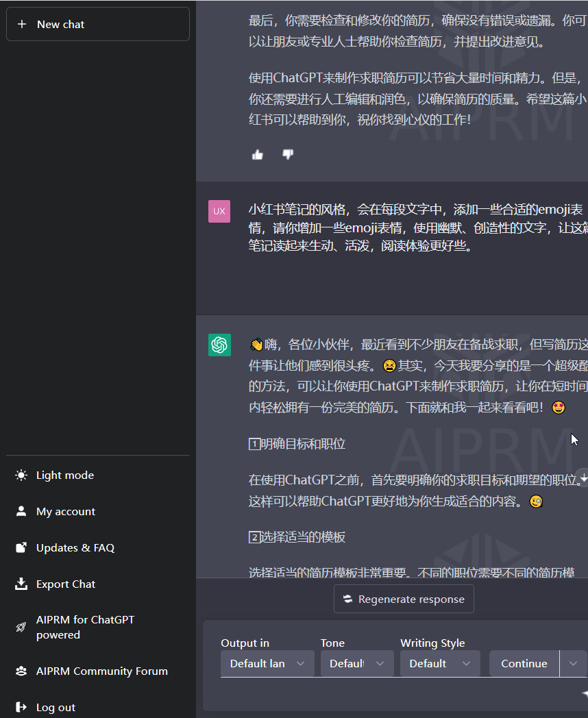This screenshot has height=718, width=588.
Task: Click the My account person icon
Action: click(x=21, y=511)
